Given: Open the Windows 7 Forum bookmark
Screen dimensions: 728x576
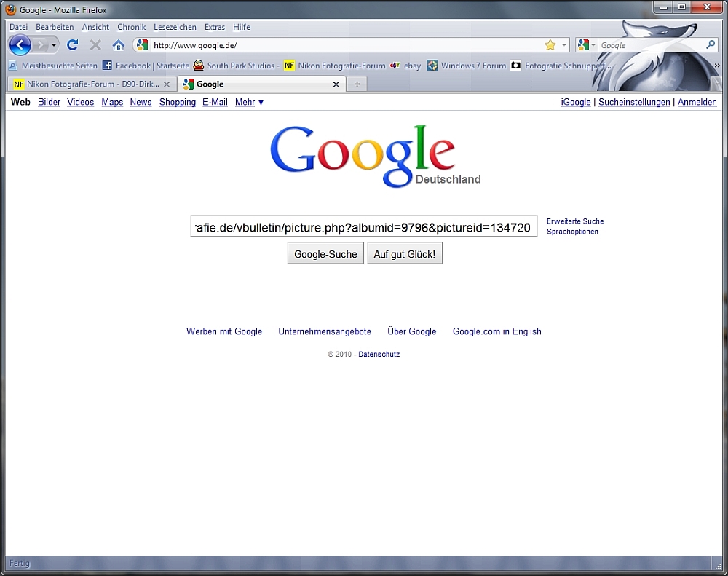Looking at the screenshot, I should pos(467,66).
